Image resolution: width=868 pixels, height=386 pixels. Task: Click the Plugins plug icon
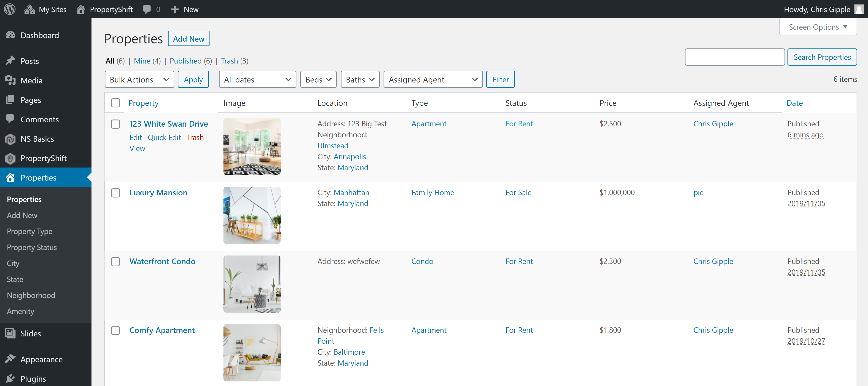(11, 378)
